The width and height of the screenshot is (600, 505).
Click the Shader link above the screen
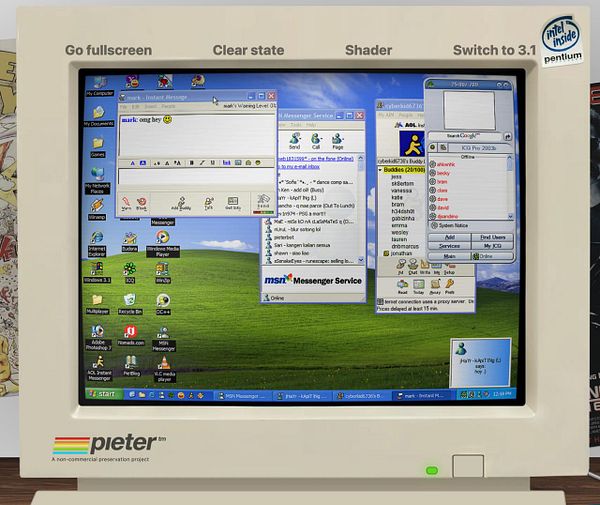pos(368,50)
